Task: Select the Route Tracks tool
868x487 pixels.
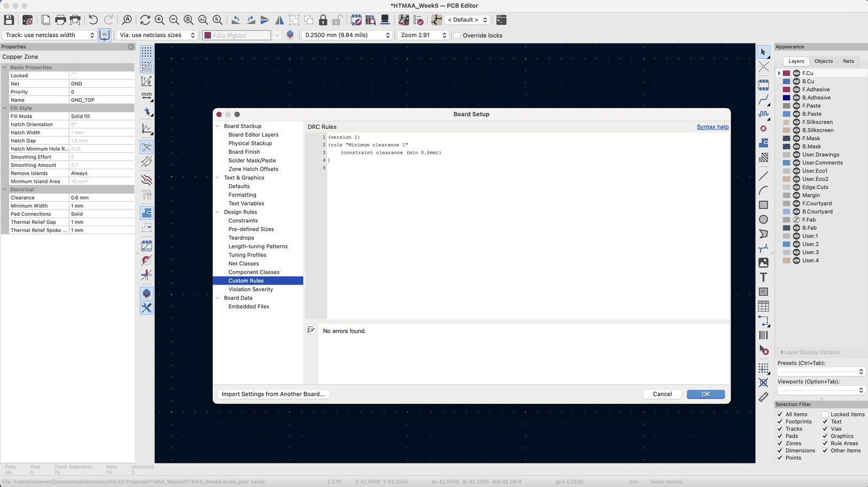Action: 763,100
